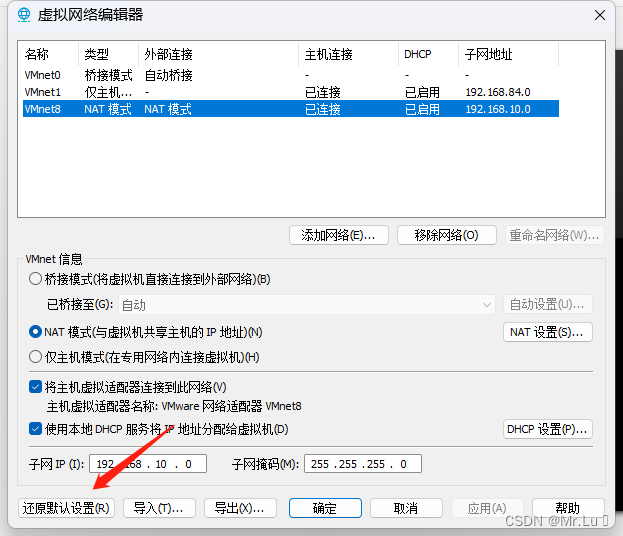Select NAT 模式 radio button
This screenshot has width=623, height=536.
pos(35,332)
